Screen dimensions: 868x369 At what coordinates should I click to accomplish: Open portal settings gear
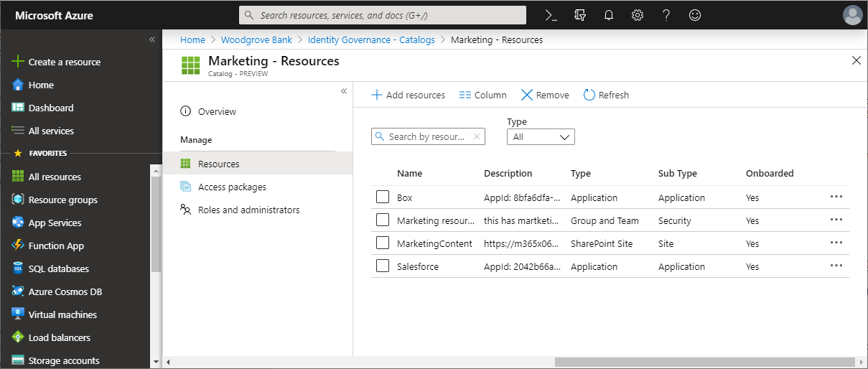coord(637,15)
